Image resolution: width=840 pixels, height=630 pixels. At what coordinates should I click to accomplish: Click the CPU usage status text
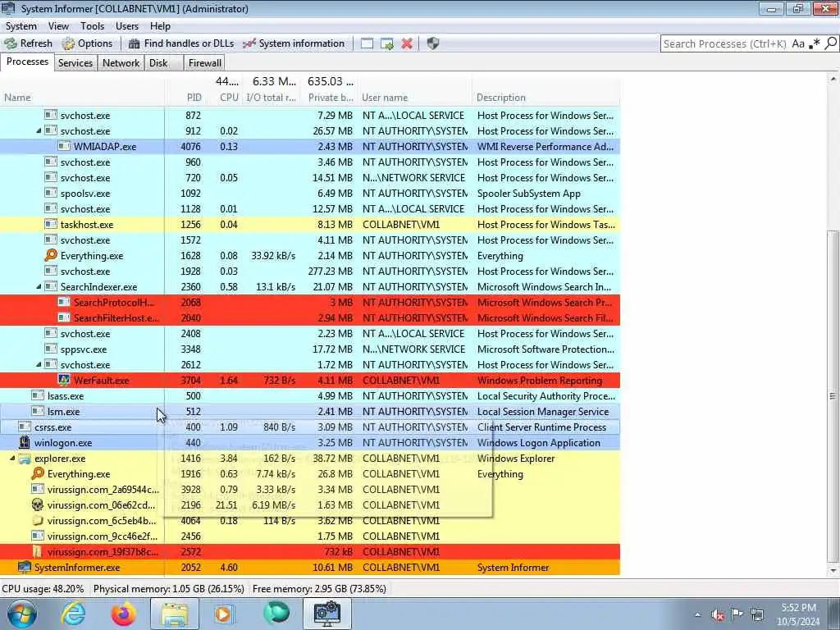point(43,589)
